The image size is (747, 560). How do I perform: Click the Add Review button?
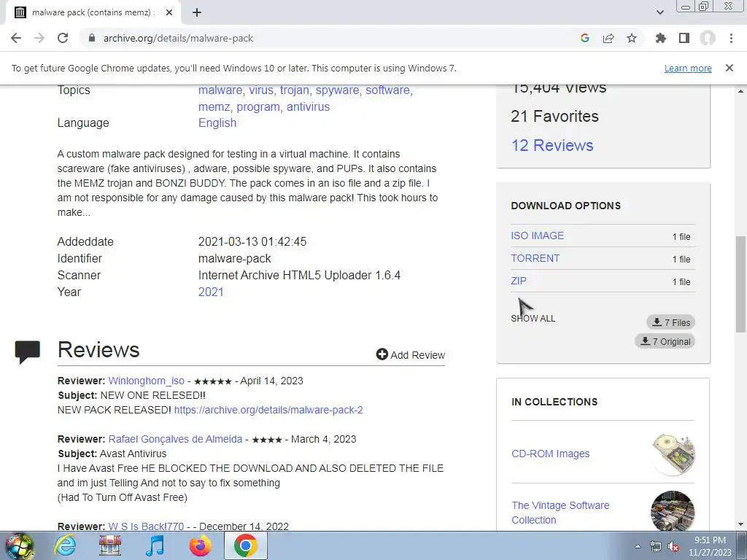pos(410,355)
